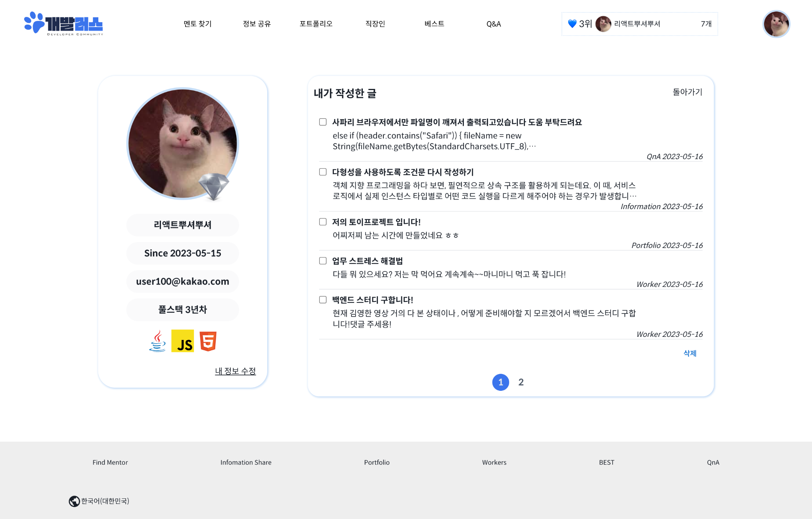The width and height of the screenshot is (812, 519).
Task: Click 돌아가기 to go back
Action: 687,92
